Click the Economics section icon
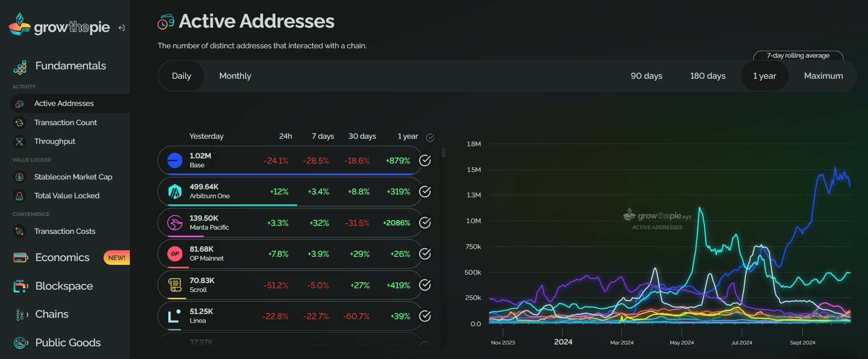The width and height of the screenshot is (868, 359). pos(20,257)
